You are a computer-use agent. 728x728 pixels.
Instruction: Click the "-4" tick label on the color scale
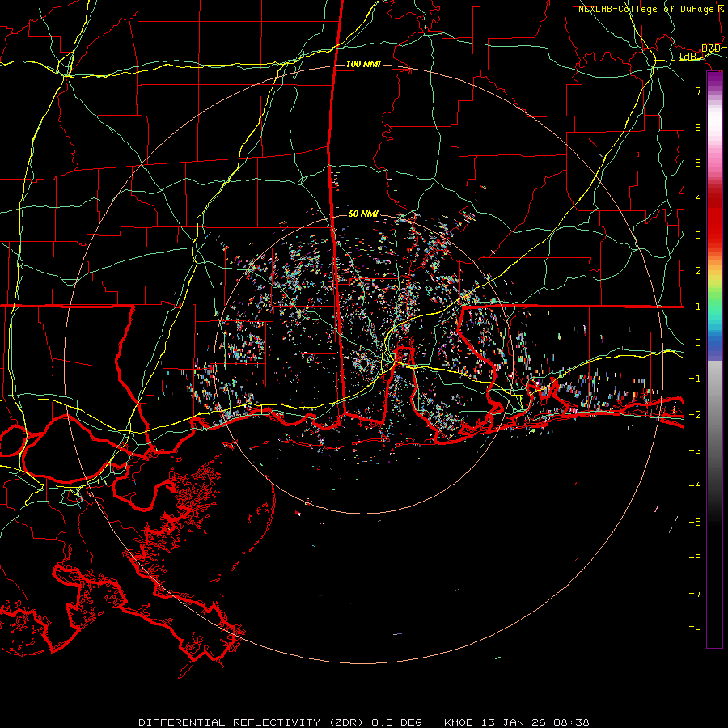pos(695,485)
